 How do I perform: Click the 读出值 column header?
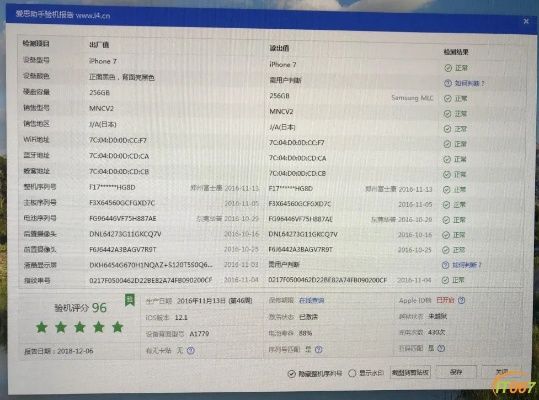click(279, 48)
